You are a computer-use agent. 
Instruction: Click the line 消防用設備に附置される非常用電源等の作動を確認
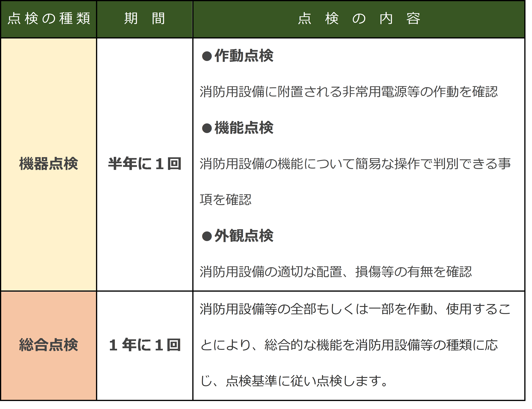coord(349,92)
